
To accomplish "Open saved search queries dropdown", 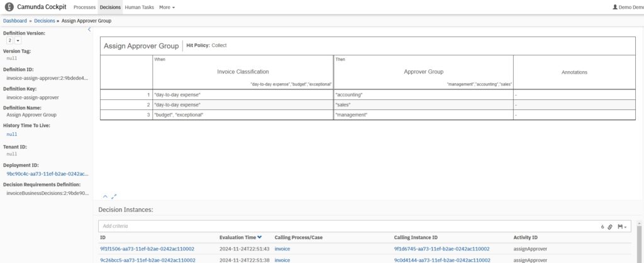I will point(622,227).
